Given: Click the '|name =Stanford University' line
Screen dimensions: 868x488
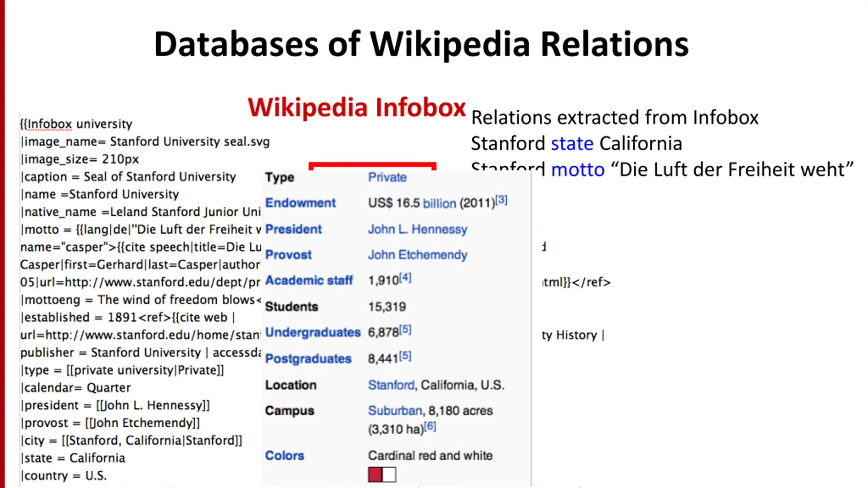Looking at the screenshot, I should tap(100, 195).
